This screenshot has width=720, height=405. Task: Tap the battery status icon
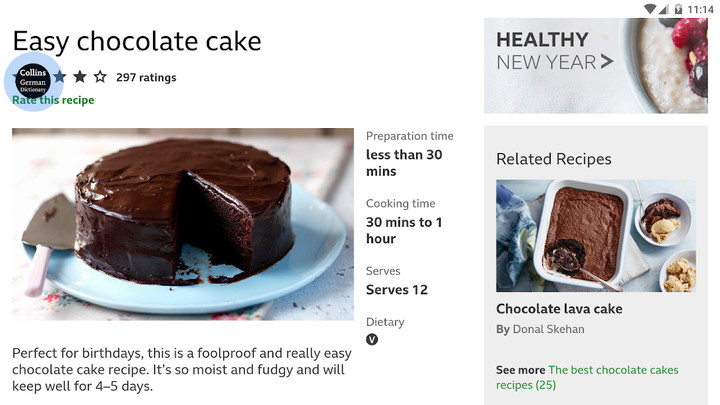pos(679,9)
